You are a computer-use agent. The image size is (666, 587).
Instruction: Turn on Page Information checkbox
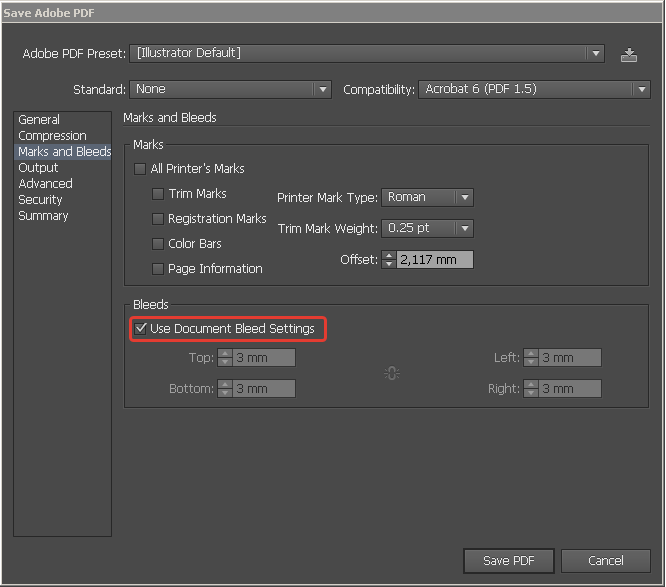[158, 269]
